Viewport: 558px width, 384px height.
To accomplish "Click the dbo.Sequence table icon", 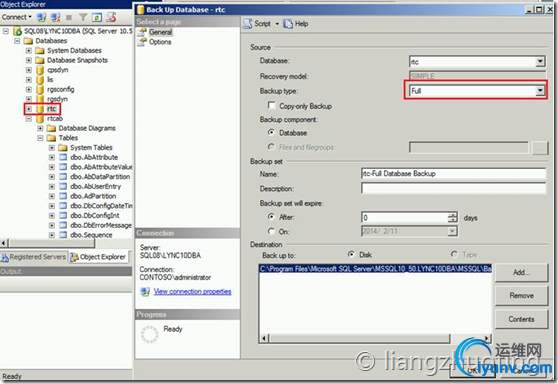I will pyautogui.click(x=63, y=235).
